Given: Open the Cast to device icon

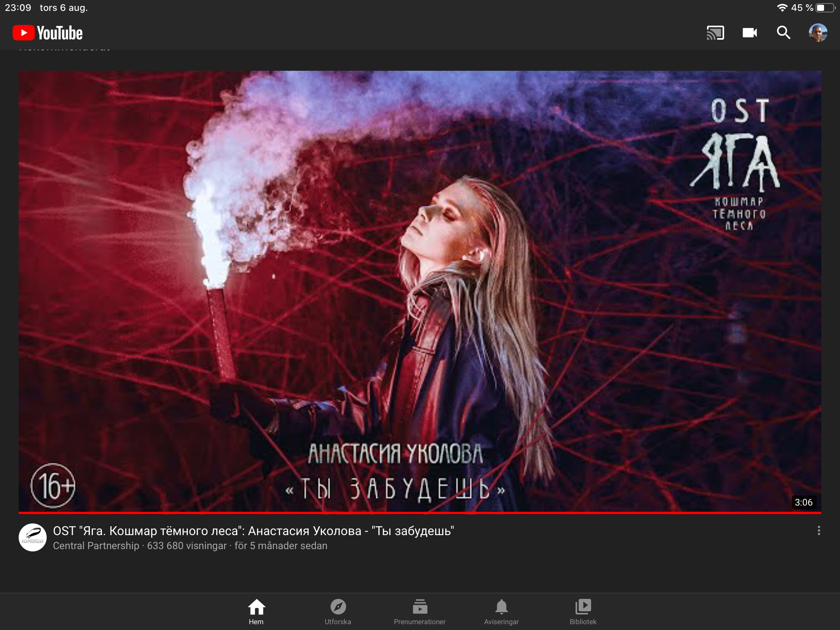Looking at the screenshot, I should coord(715,33).
